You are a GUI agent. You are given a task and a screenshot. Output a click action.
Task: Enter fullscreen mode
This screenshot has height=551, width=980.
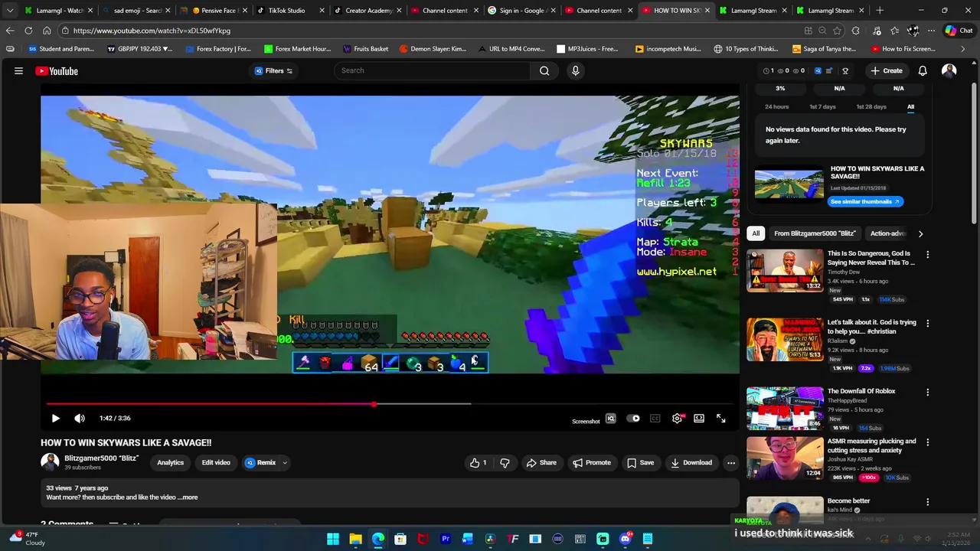pos(720,418)
